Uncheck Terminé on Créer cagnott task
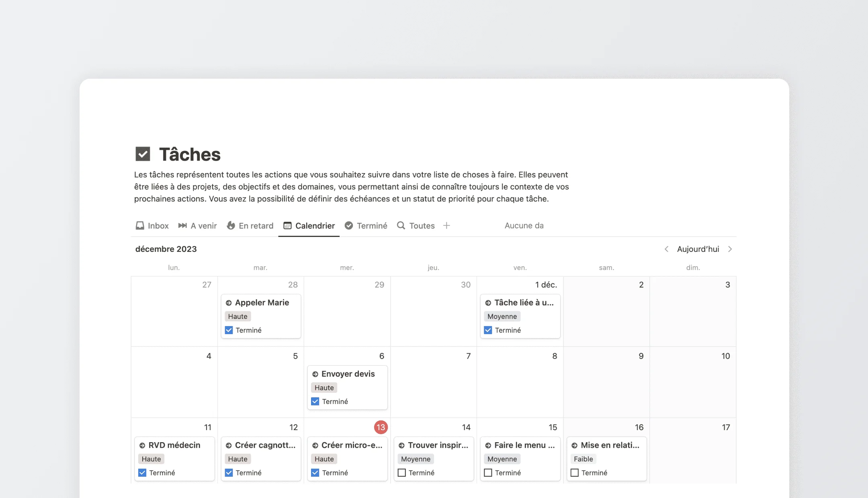The image size is (868, 498). pos(229,473)
